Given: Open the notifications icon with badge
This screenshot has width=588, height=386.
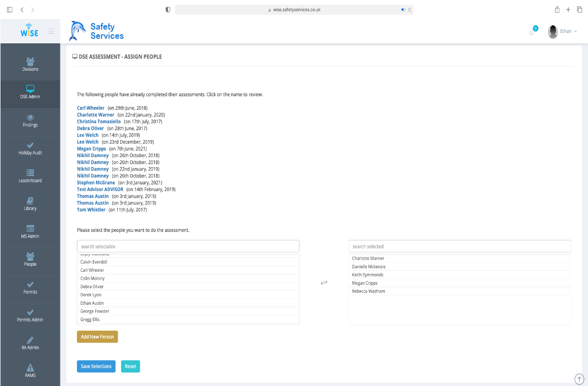Looking at the screenshot, I should point(533,31).
